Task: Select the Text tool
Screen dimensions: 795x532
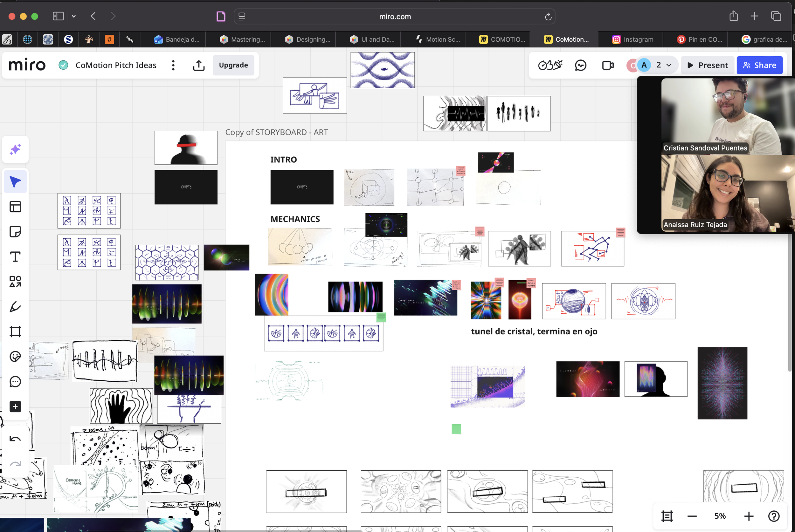Action: click(15, 257)
